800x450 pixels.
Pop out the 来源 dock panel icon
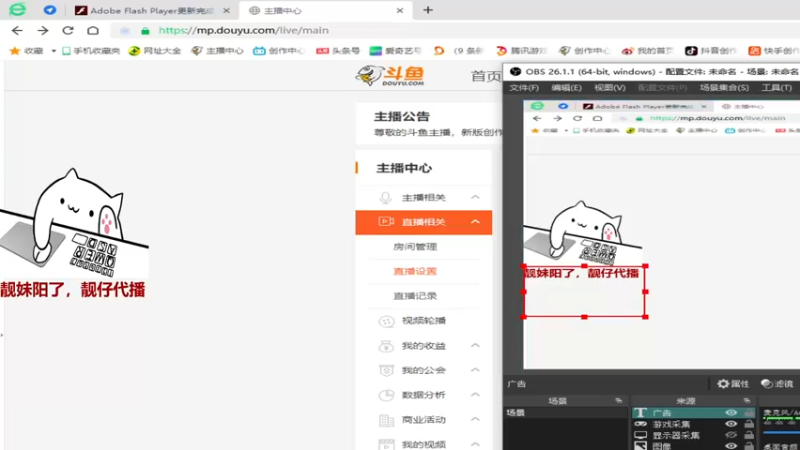(747, 401)
